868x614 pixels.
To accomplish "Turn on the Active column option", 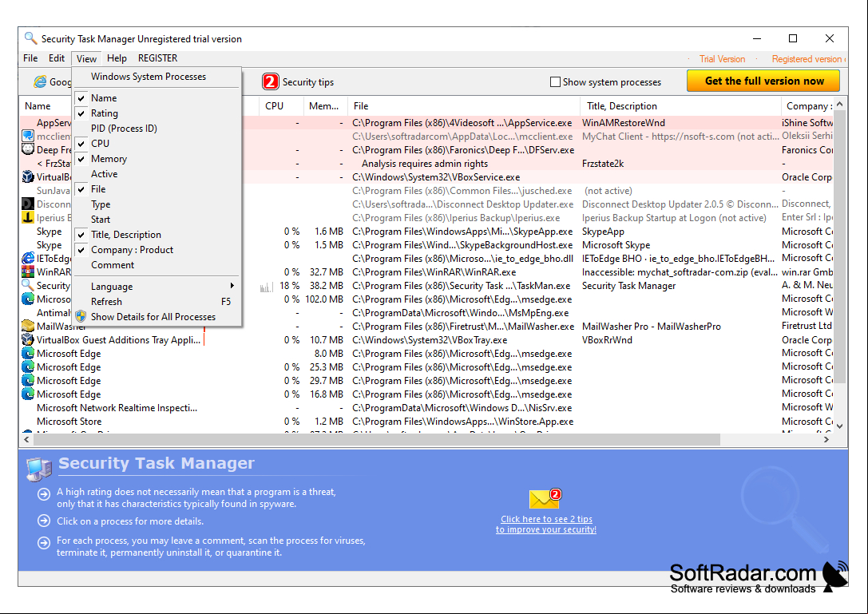I will point(157,173).
